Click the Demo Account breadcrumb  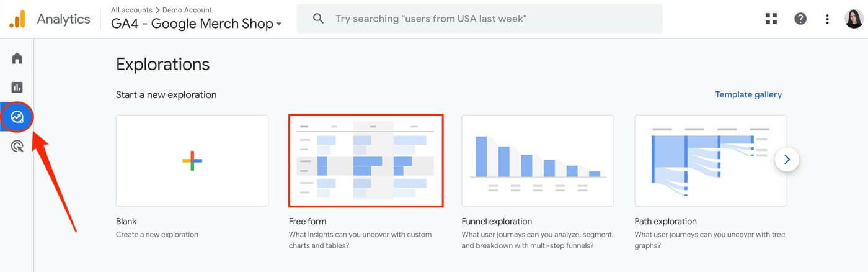coord(187,10)
